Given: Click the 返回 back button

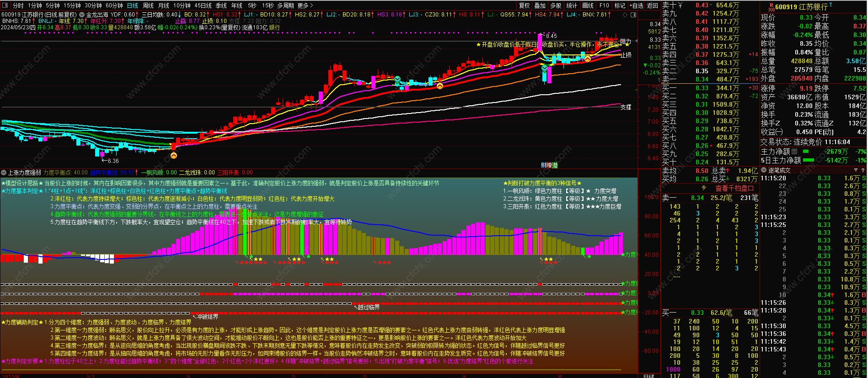Looking at the screenshot, I should click(653, 5).
